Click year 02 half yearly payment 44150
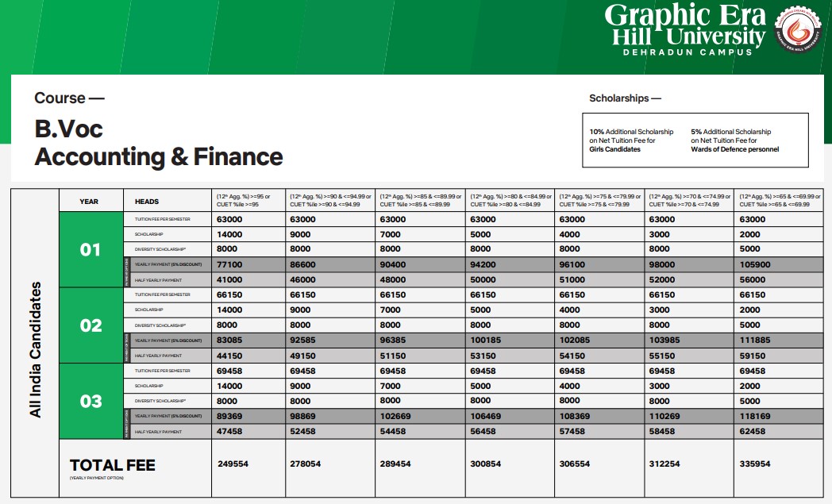The height and width of the screenshot is (504, 832). point(229,356)
